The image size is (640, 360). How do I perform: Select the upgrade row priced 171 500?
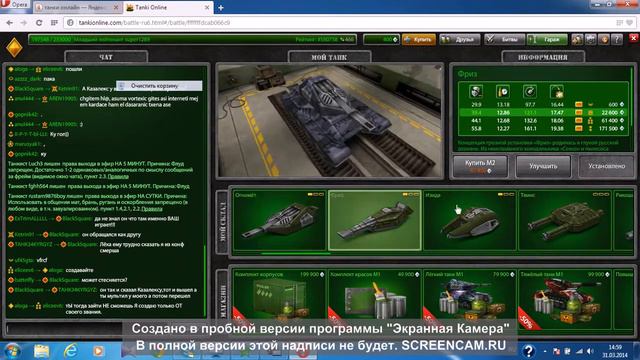click(x=544, y=128)
